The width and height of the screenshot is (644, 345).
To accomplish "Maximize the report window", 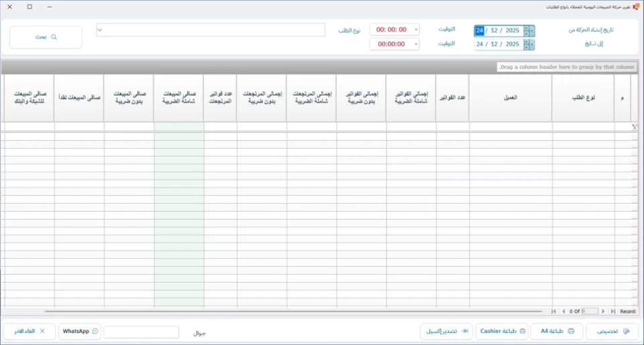I will point(30,7).
